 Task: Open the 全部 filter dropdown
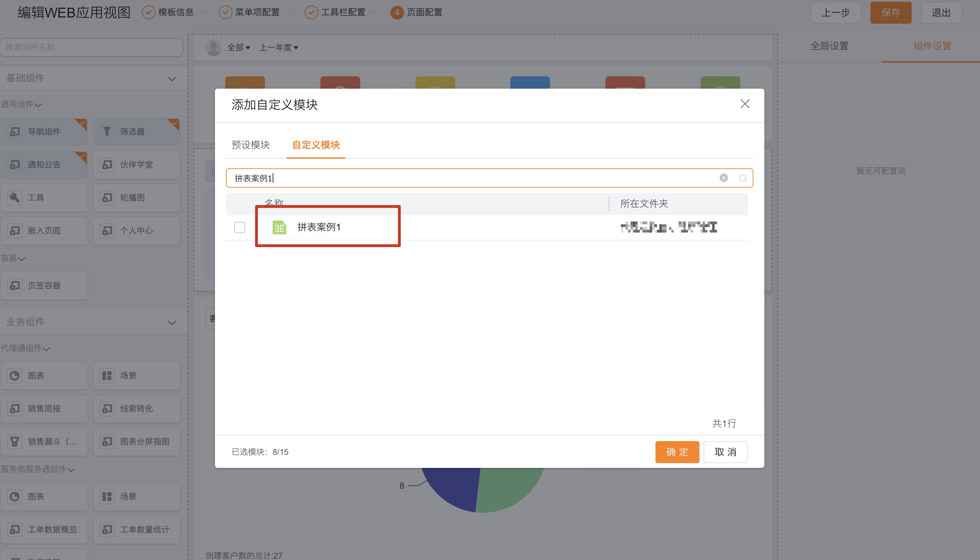pos(238,47)
